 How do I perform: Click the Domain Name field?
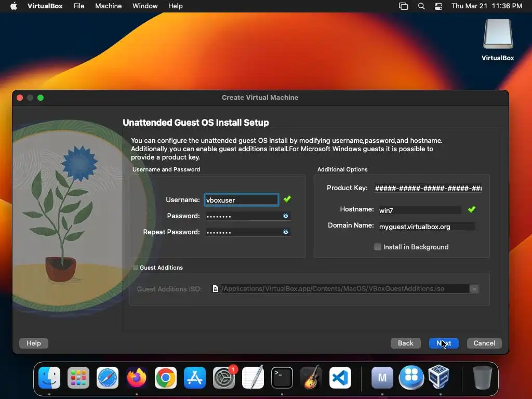[427, 227]
